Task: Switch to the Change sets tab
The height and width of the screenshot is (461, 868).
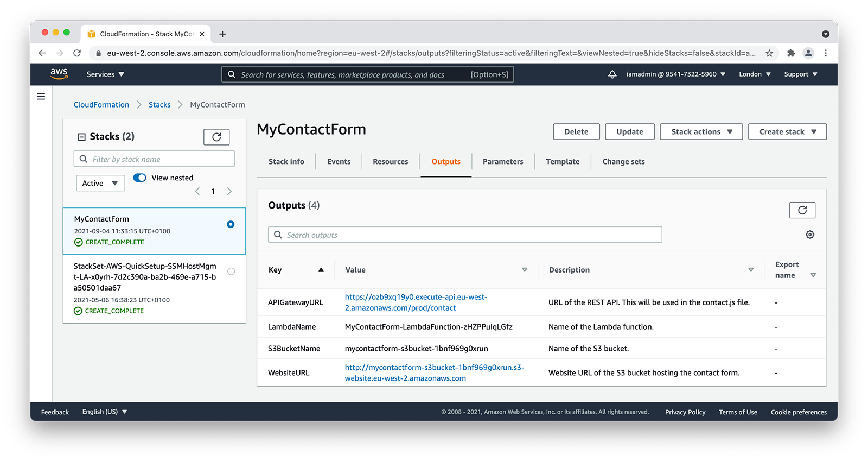Action: pos(623,161)
